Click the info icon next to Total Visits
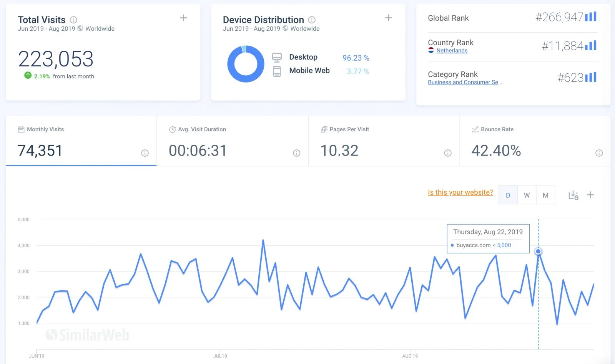615x364 pixels. click(x=73, y=20)
